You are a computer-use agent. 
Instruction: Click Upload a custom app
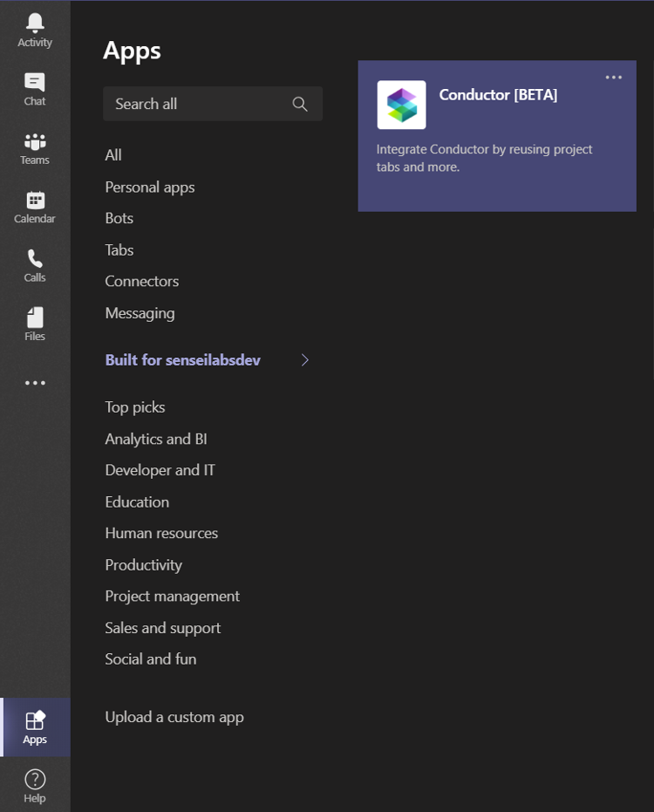pyautogui.click(x=174, y=716)
